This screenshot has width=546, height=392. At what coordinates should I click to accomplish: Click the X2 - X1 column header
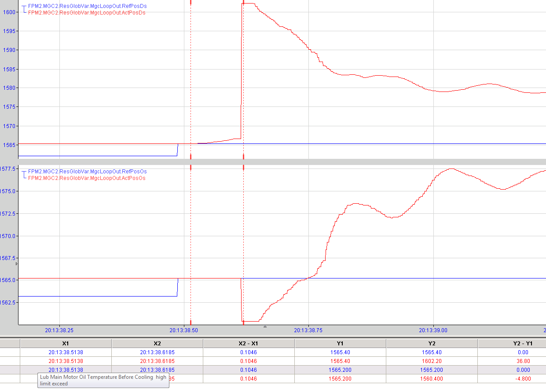tap(249, 343)
